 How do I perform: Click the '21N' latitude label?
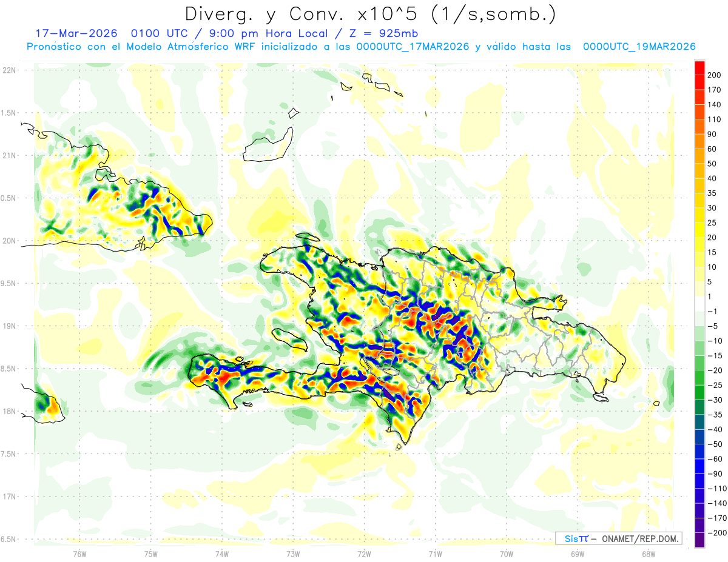pos(8,155)
